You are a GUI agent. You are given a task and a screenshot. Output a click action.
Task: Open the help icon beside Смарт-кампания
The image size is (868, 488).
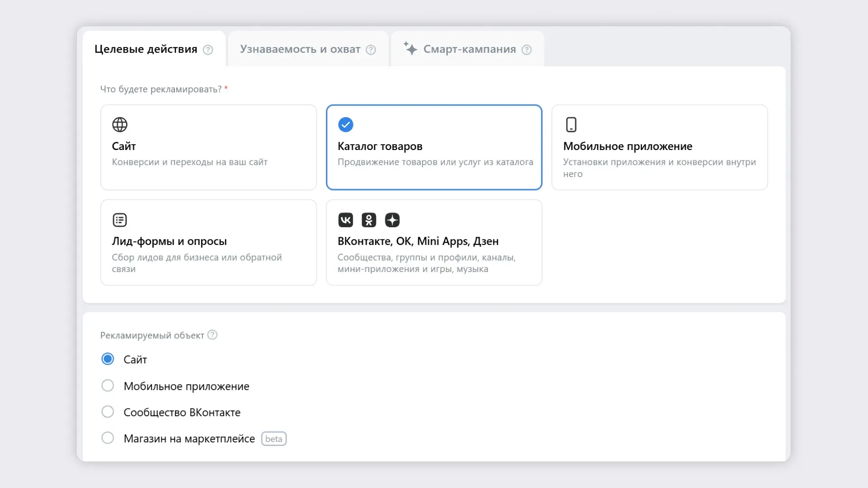coord(527,50)
